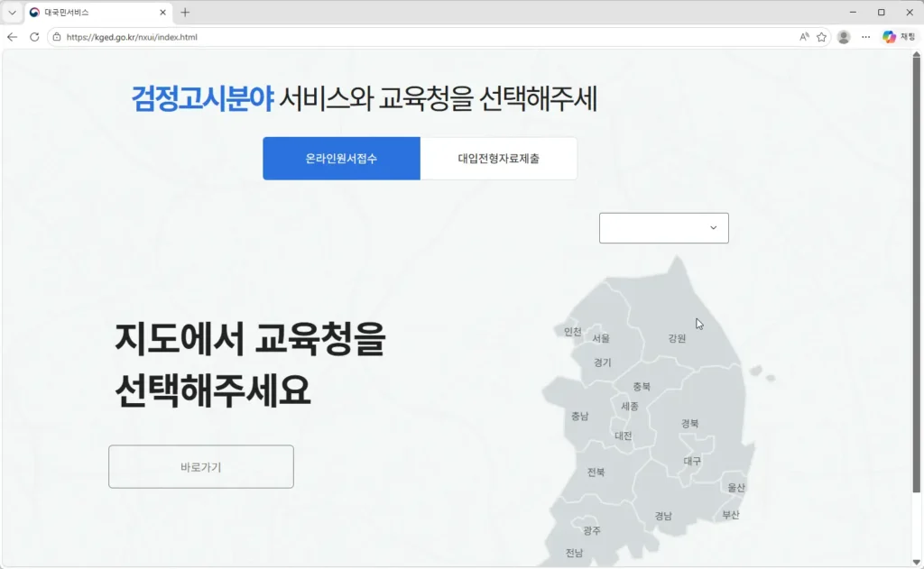Open the browser profile avatar icon
The width and height of the screenshot is (924, 569).
844,37
